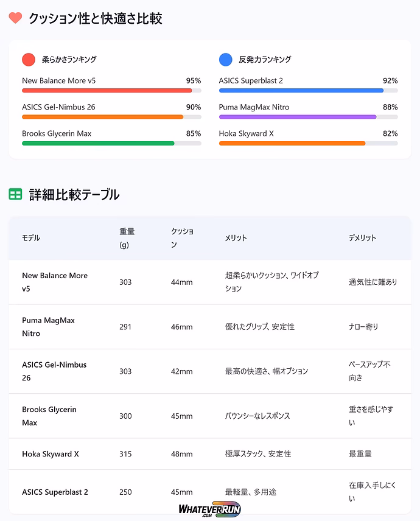420x521 pixels.
Task: Select the Puma MagMax Nitro table row name
Action: pos(48,327)
